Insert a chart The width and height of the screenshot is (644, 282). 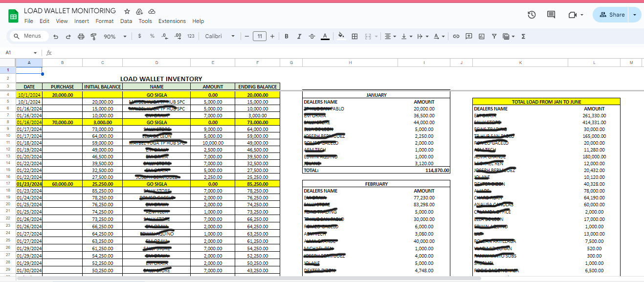pyautogui.click(x=482, y=36)
